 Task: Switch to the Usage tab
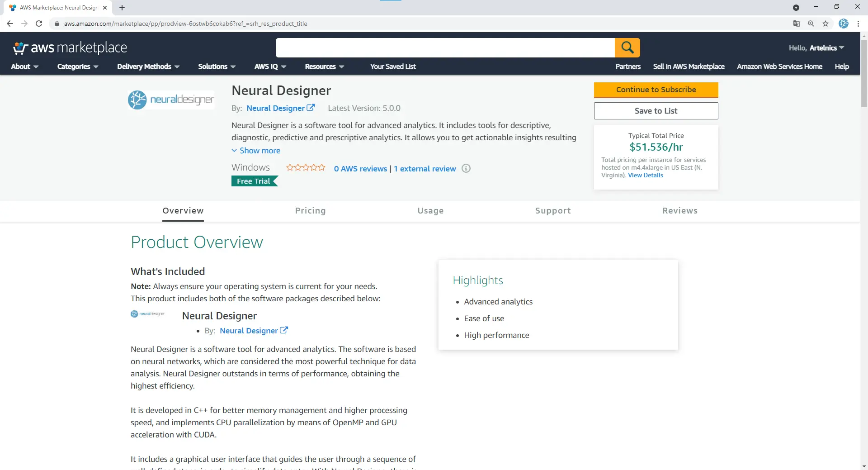(x=431, y=211)
